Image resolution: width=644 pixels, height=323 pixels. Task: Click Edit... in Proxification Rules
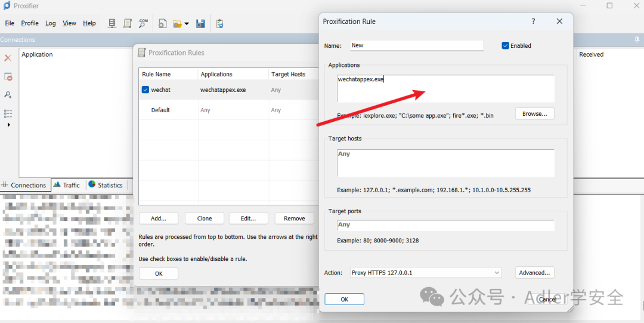pos(249,219)
